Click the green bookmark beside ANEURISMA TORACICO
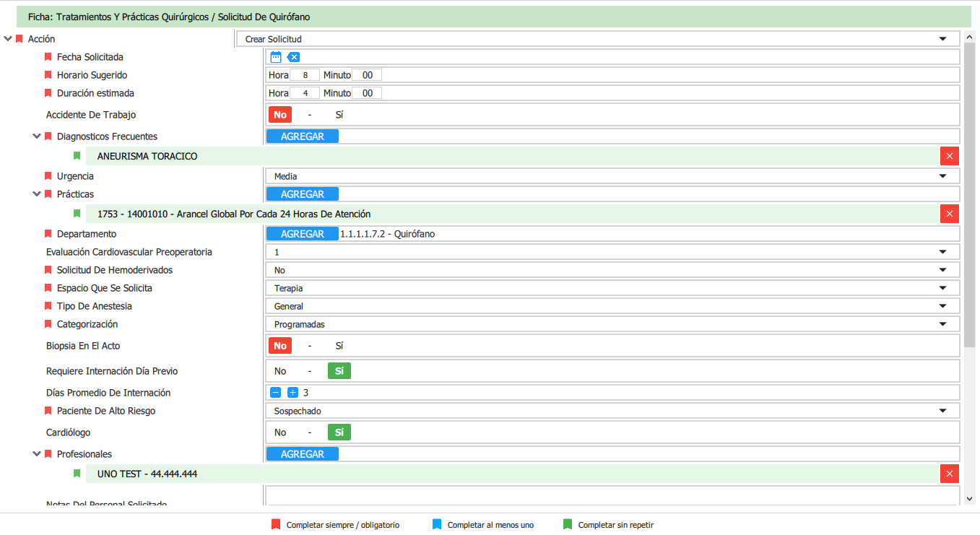Viewport: 980px width, 535px height. [x=77, y=156]
